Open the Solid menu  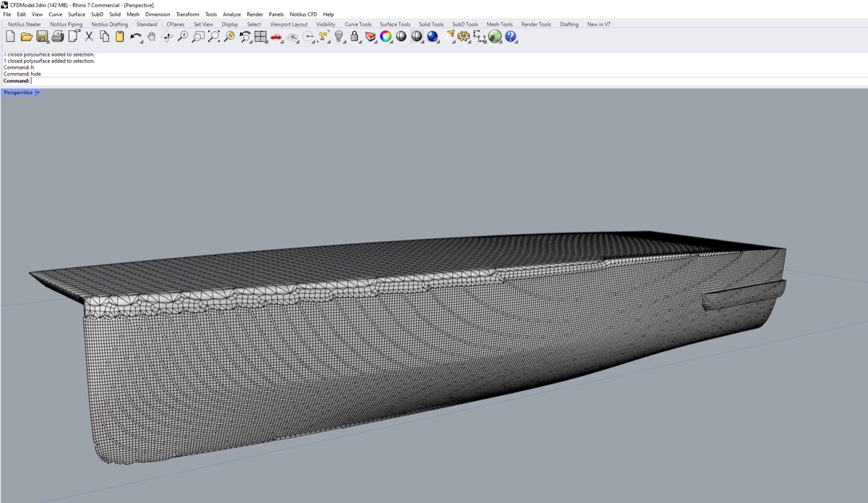[115, 14]
